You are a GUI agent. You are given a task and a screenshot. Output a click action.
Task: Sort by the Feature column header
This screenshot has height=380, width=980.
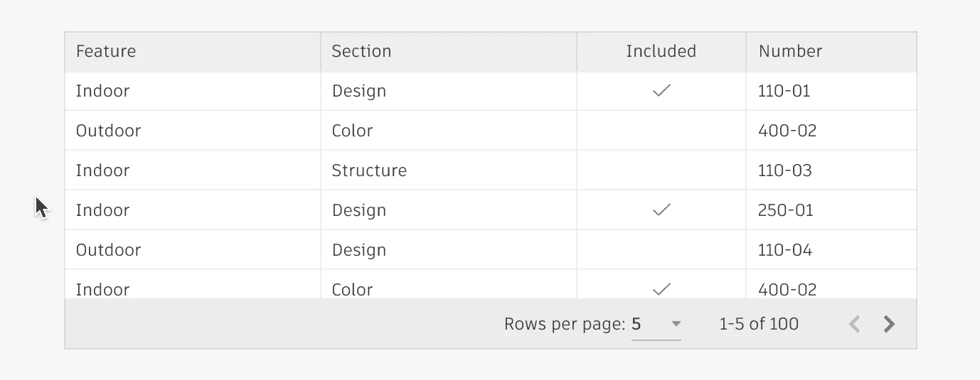tap(106, 51)
